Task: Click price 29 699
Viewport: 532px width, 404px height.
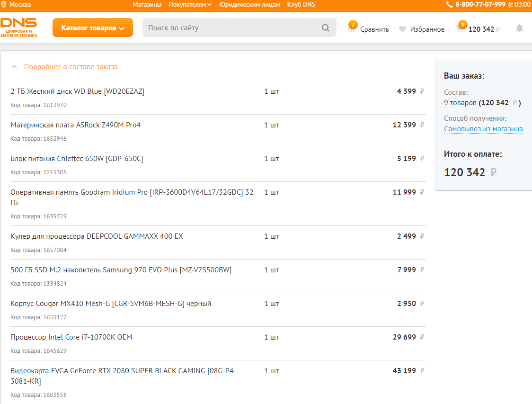Action: [408, 337]
